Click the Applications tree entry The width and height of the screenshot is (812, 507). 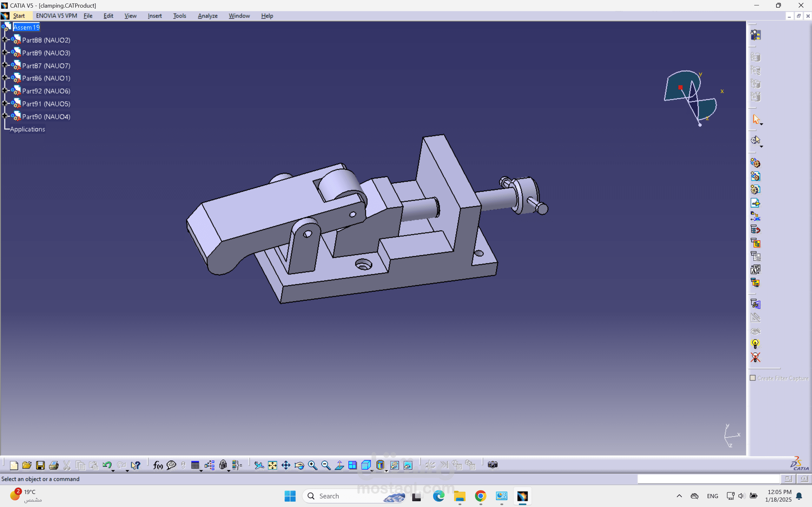(28, 129)
